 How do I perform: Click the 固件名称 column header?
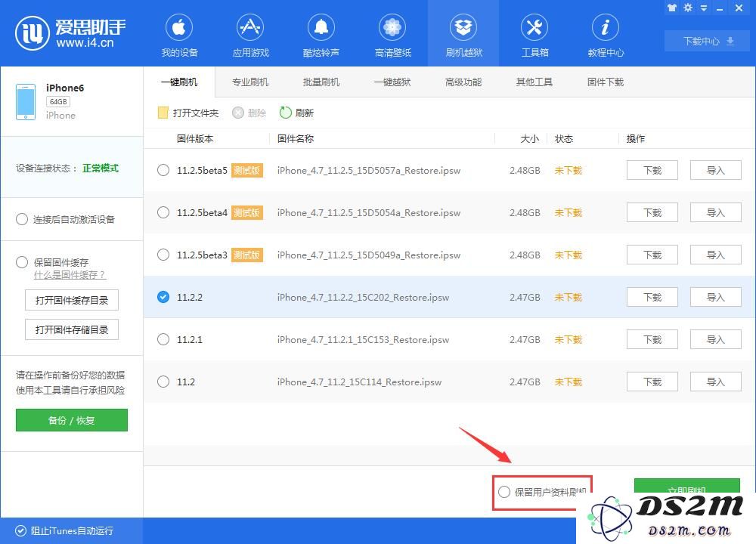[296, 139]
